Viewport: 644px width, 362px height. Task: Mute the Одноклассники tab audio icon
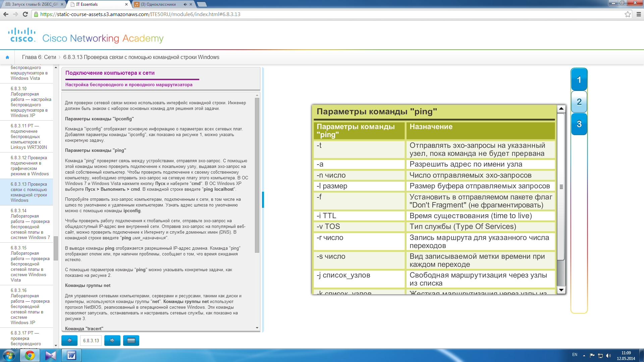click(x=185, y=4)
